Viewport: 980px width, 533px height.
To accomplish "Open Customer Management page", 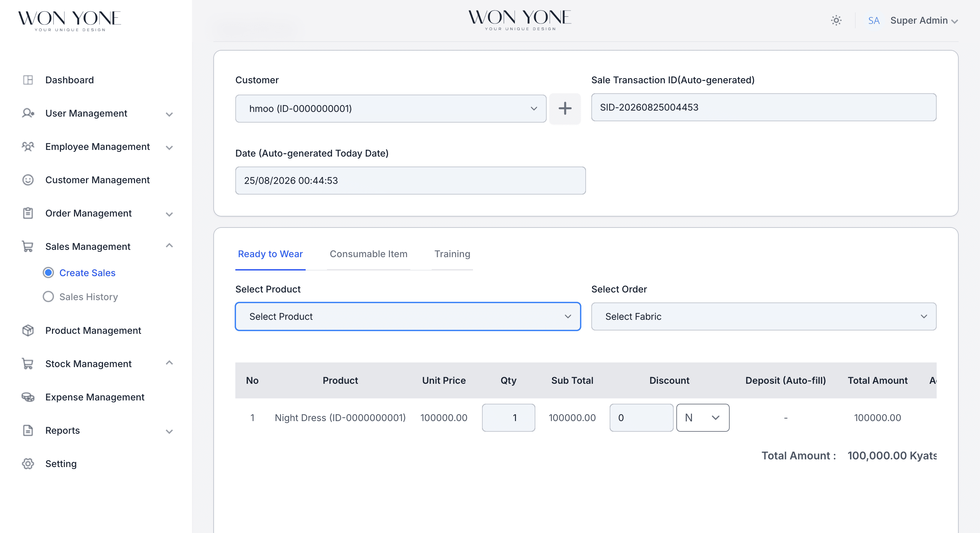I will click(x=97, y=180).
